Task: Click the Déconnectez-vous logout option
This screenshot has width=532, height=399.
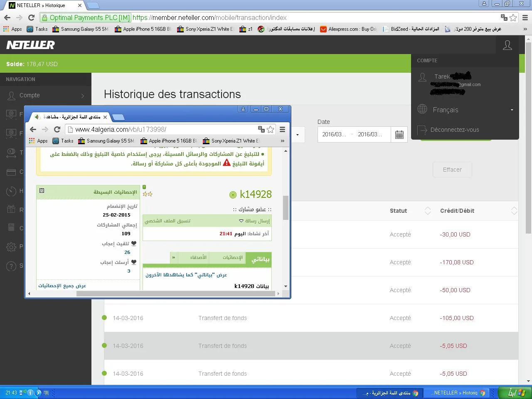Action: (x=454, y=130)
